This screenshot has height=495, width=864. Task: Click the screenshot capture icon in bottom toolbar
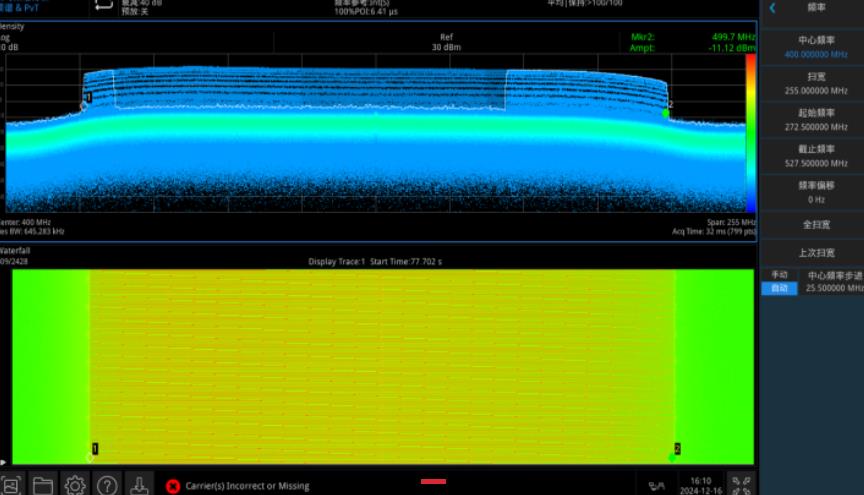10,485
